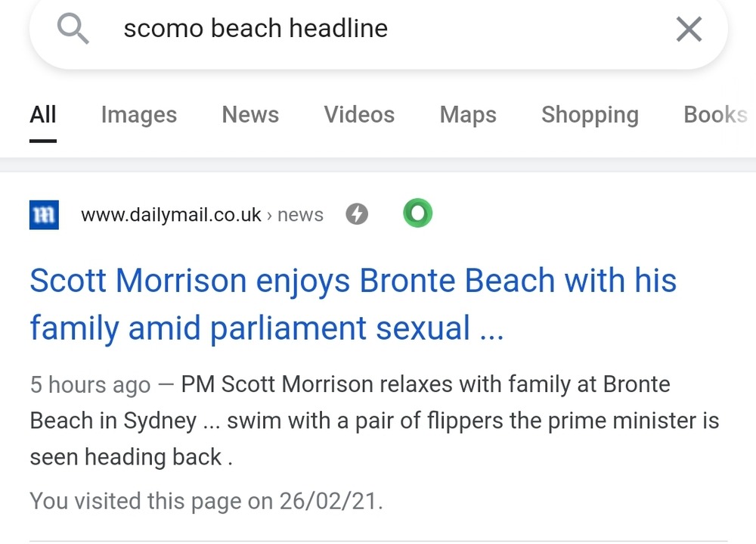The image size is (756, 544).
Task: Click the magnifying glass search icon
Action: coord(73,30)
